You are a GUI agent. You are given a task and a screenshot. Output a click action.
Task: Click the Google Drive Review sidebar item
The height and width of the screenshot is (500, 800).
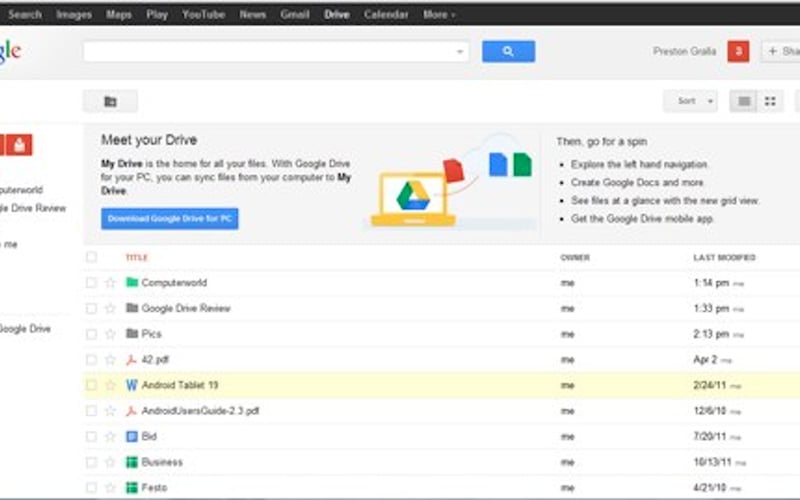pyautogui.click(x=33, y=208)
